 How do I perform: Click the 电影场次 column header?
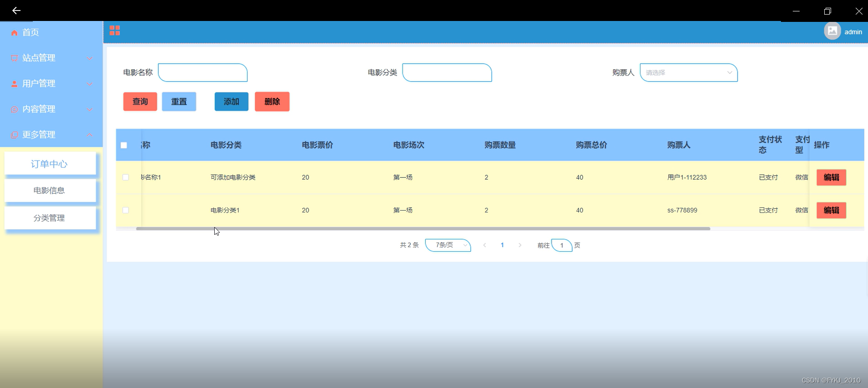pos(409,145)
